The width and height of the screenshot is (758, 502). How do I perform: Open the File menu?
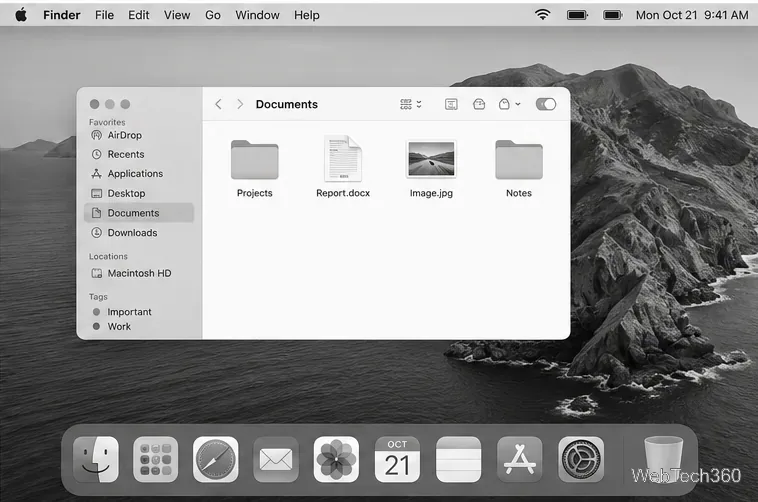pos(104,15)
